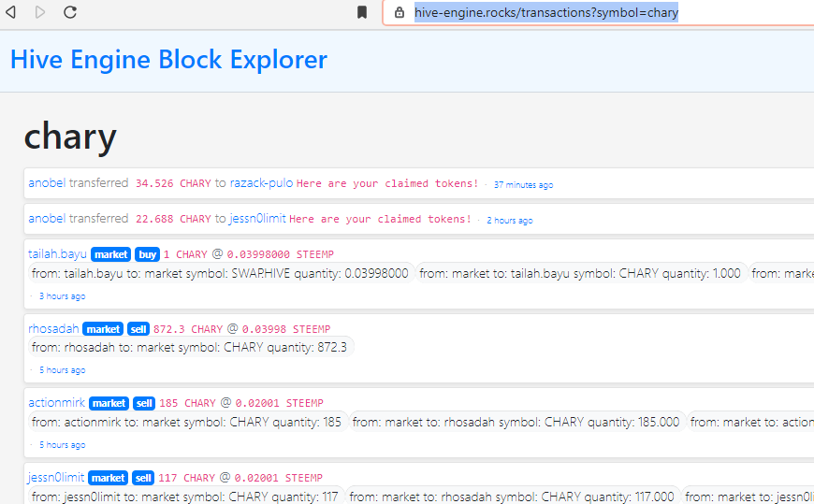Screen dimensions: 814x504
Task: Click the 1 CHARY @ 0.03998000 STEEMP text
Action: (x=249, y=254)
